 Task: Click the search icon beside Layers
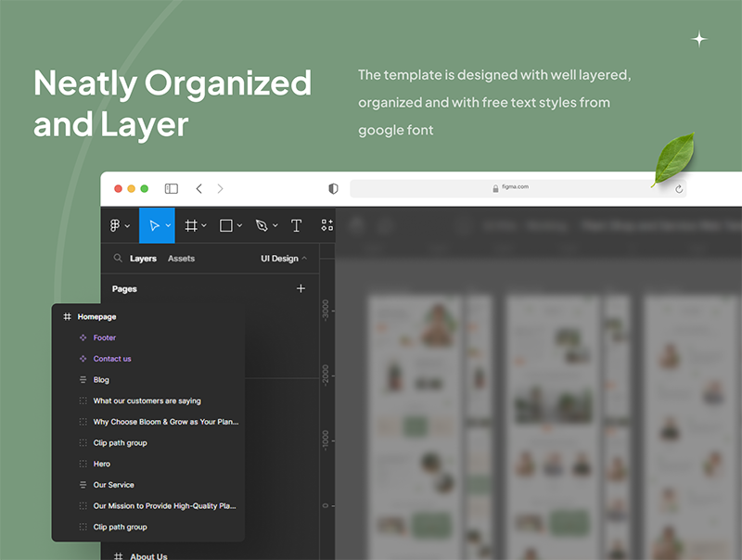118,259
